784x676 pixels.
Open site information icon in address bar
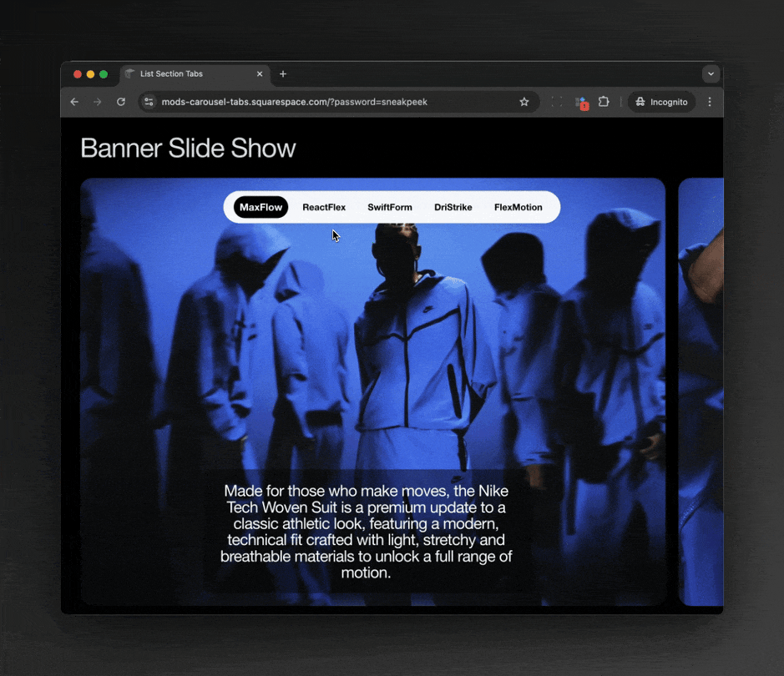pos(149,102)
